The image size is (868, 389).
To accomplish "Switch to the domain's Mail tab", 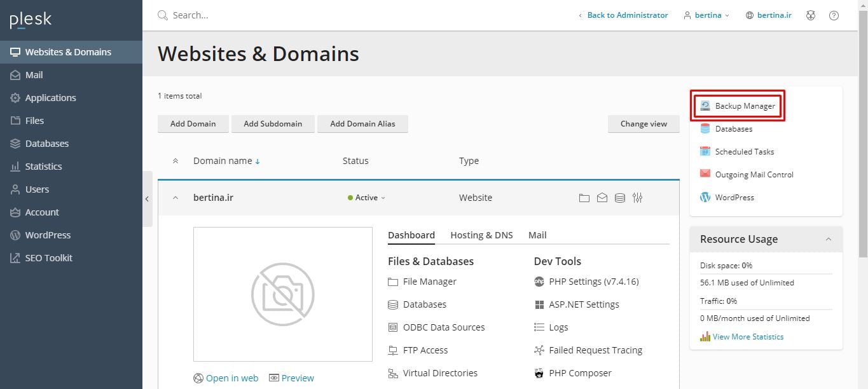I will (x=537, y=235).
